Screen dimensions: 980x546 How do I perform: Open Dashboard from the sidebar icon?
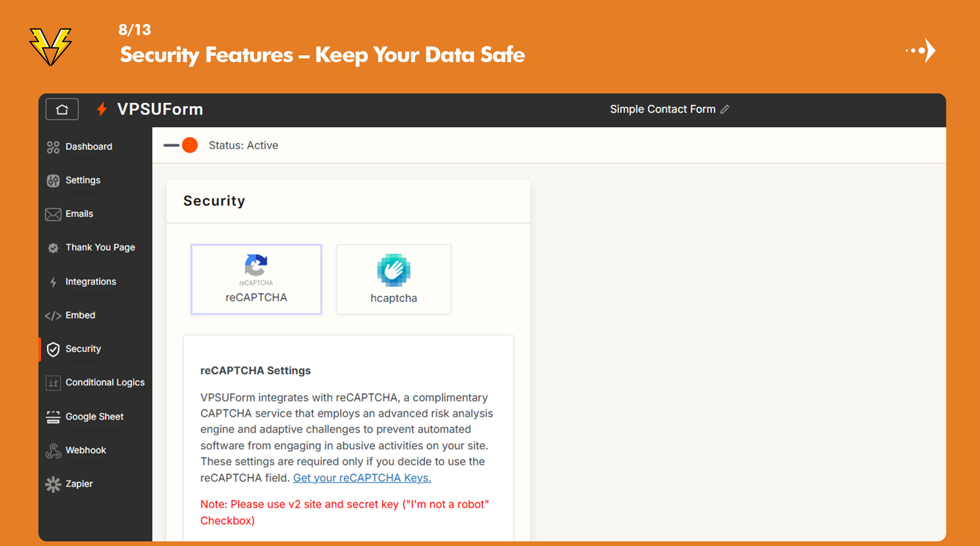pyautogui.click(x=53, y=147)
